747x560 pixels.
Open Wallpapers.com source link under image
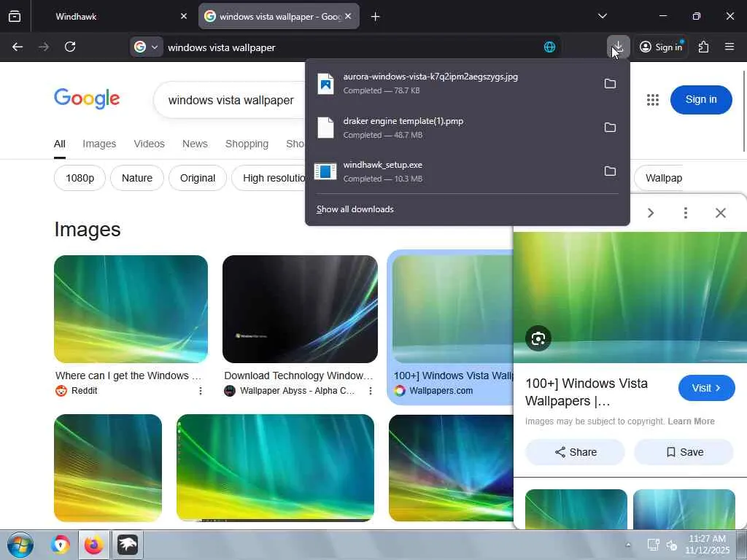click(441, 391)
